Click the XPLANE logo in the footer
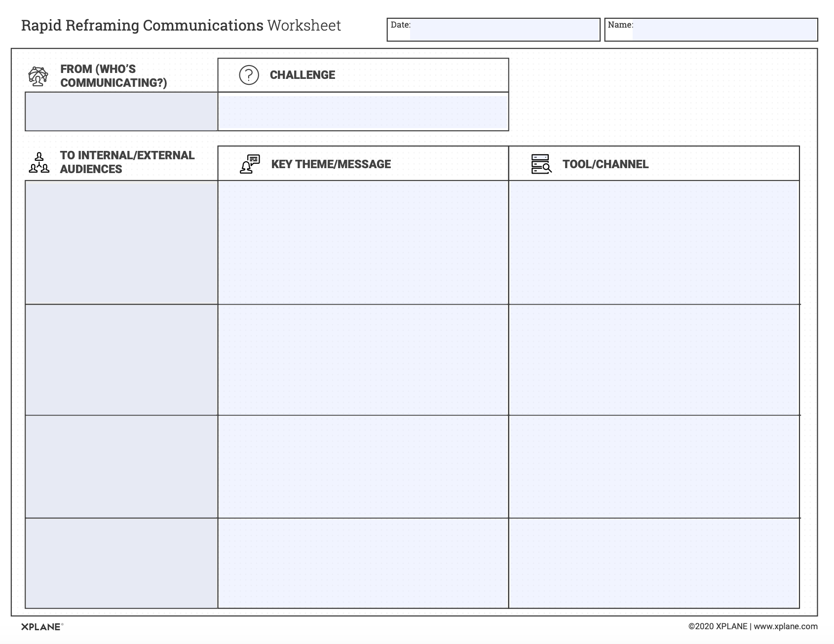This screenshot has width=834, height=644. point(41,627)
